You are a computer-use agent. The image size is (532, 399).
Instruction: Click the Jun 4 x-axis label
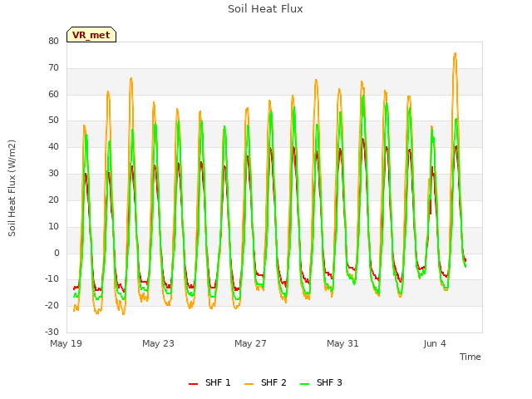point(435,343)
